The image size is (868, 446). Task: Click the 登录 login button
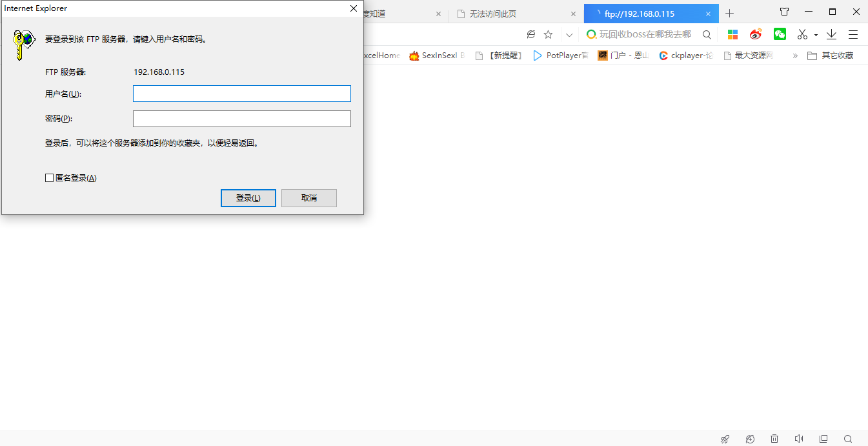(248, 198)
